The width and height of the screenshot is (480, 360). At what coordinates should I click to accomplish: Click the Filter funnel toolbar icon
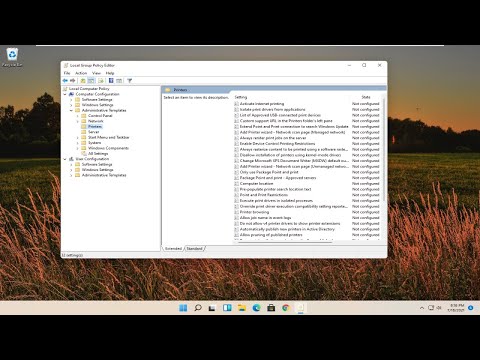coord(130,81)
